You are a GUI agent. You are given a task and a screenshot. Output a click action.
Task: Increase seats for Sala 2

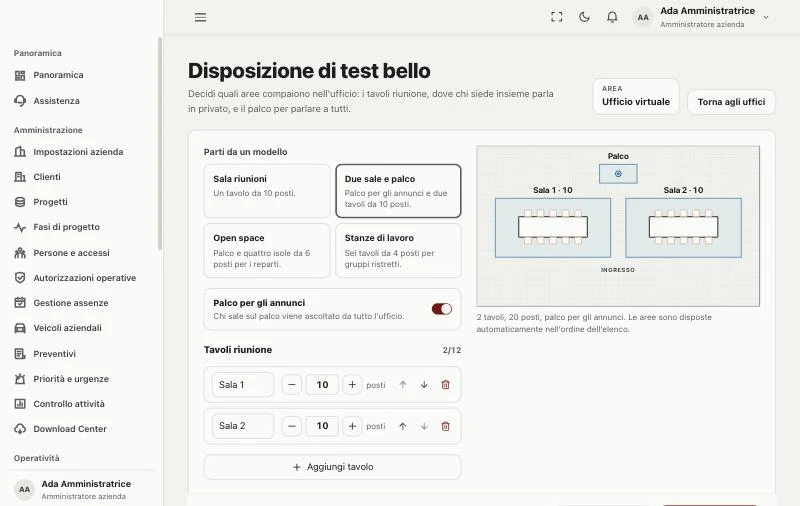352,426
